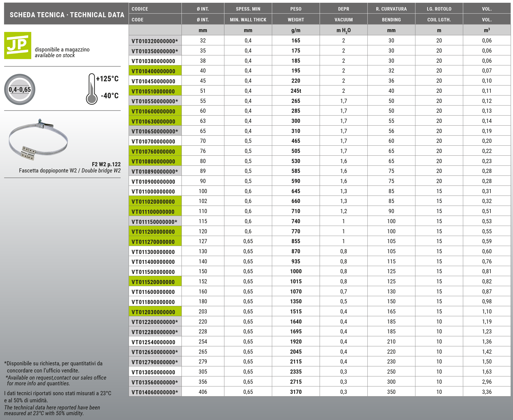Select the VT014060000000* code cell

coord(155,392)
